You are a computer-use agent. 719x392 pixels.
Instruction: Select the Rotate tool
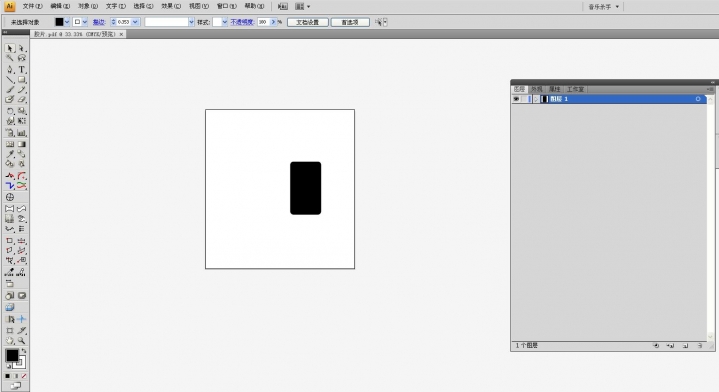click(10, 110)
